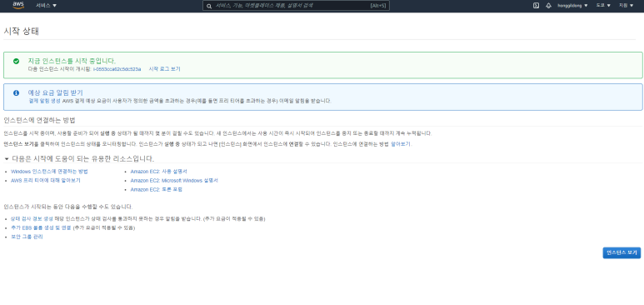
Task: Open the notifications bell icon
Action: click(548, 6)
